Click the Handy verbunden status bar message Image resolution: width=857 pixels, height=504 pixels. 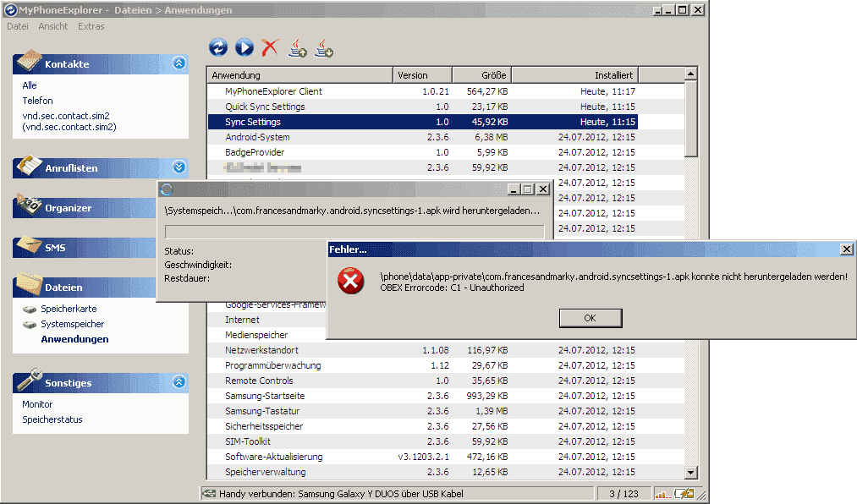[341, 494]
